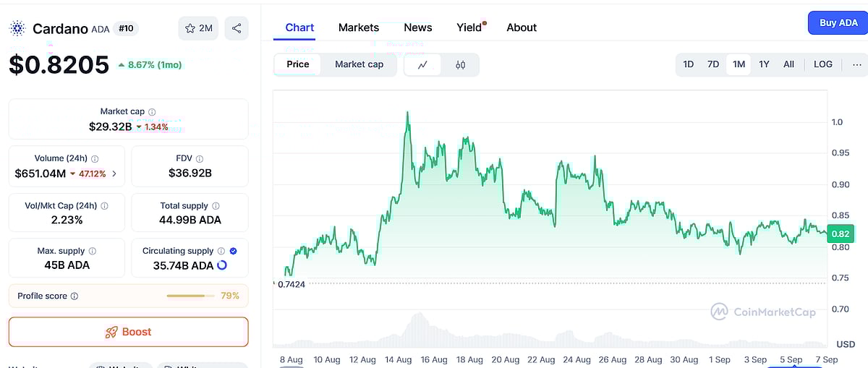868x368 pixels.
Task: Expand Volume (24h) details chevron
Action: (114, 174)
